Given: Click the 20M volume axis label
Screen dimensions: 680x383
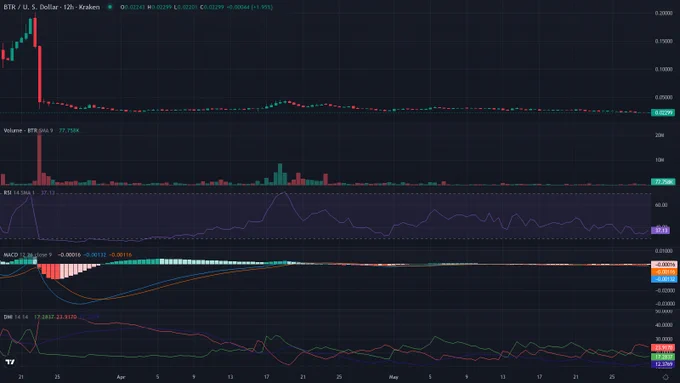Looking at the screenshot, I should point(660,135).
